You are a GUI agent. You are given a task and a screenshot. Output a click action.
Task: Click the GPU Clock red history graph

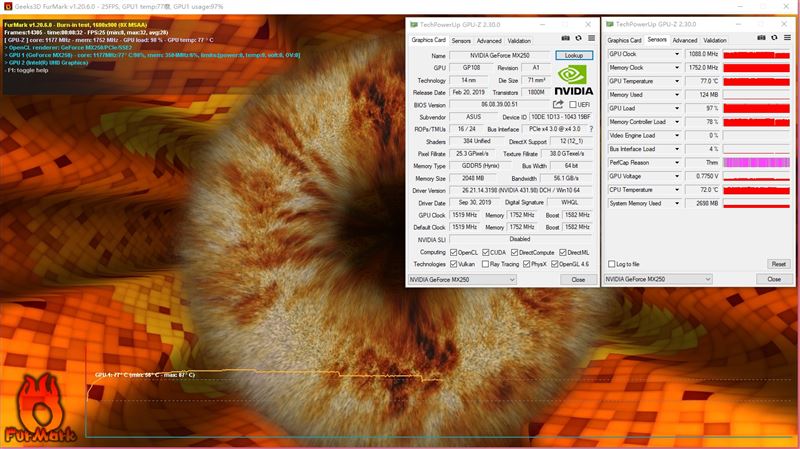[756, 54]
